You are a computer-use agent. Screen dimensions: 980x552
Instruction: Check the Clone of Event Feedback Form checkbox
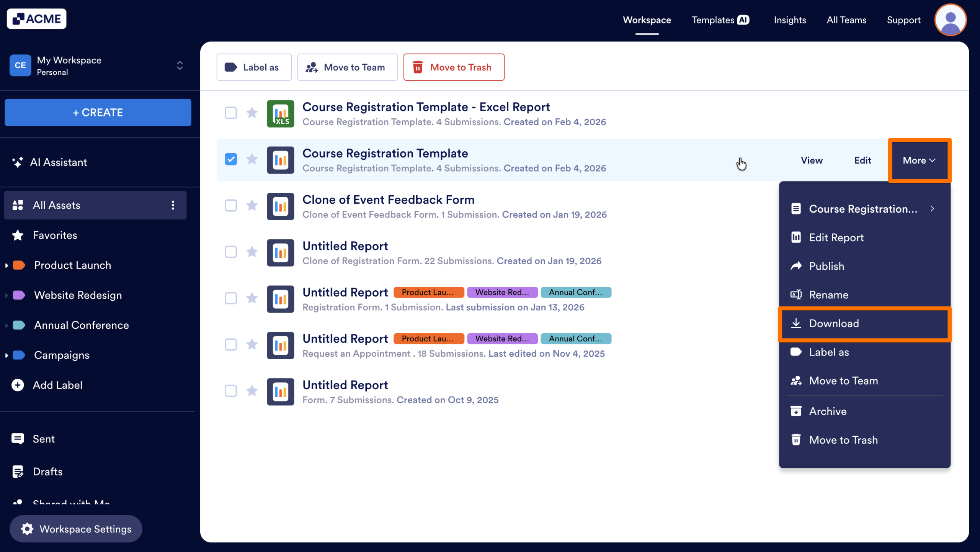pos(231,206)
